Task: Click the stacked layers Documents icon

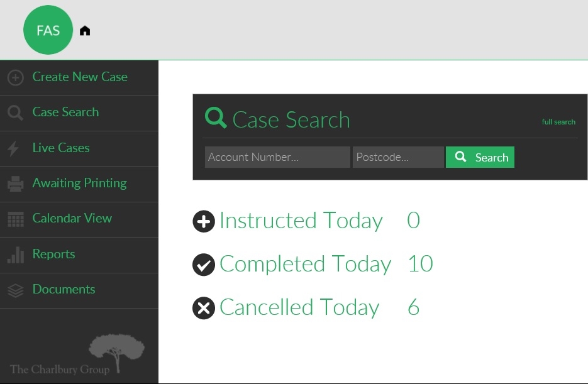Action: (x=15, y=290)
